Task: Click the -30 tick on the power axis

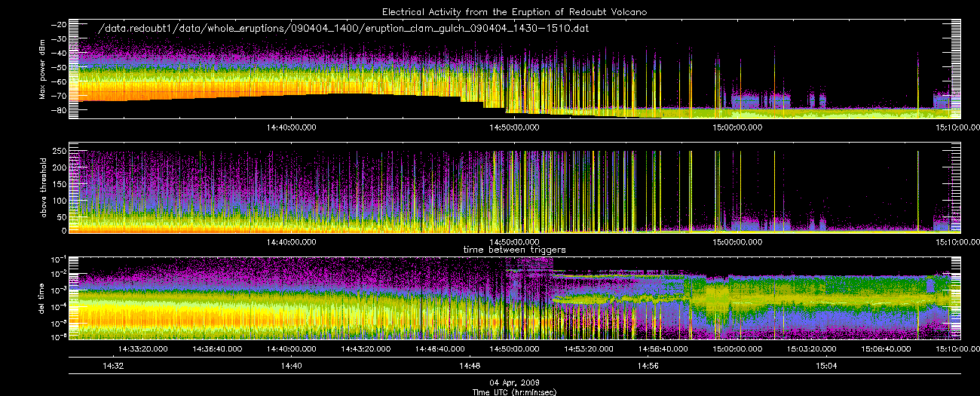Action: click(x=58, y=38)
